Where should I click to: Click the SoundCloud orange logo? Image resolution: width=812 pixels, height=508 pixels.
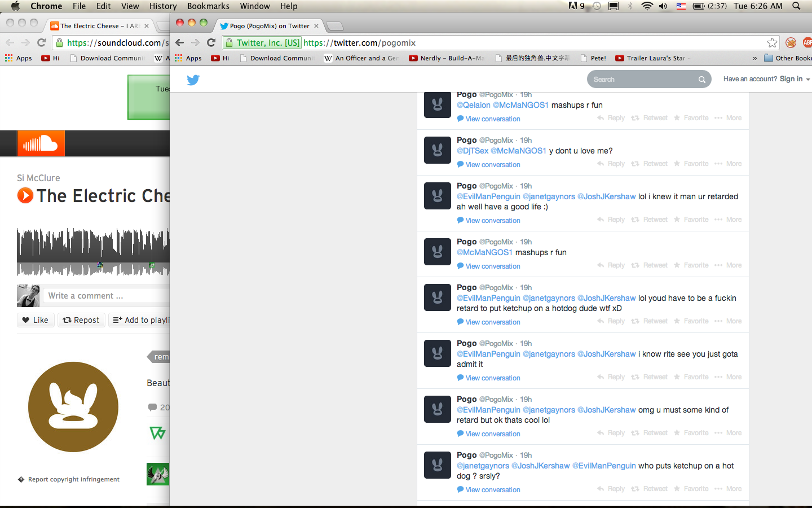(41, 144)
